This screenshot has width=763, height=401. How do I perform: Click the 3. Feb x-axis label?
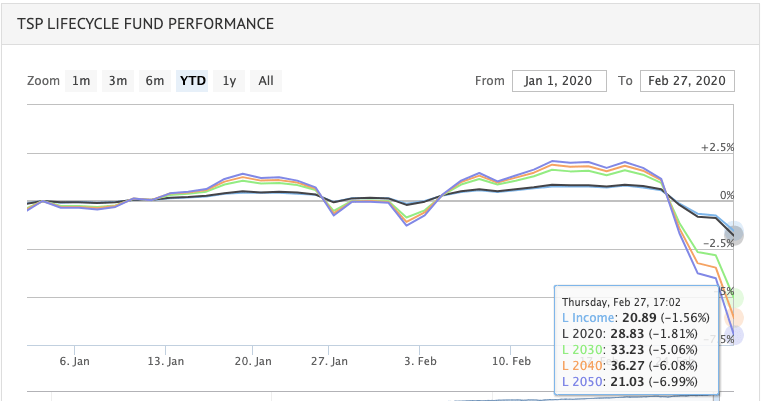pos(420,361)
